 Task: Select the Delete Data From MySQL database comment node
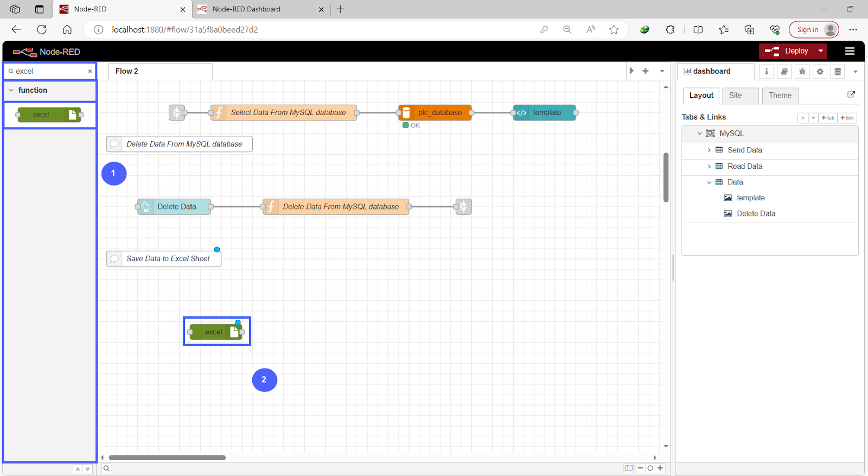180,144
